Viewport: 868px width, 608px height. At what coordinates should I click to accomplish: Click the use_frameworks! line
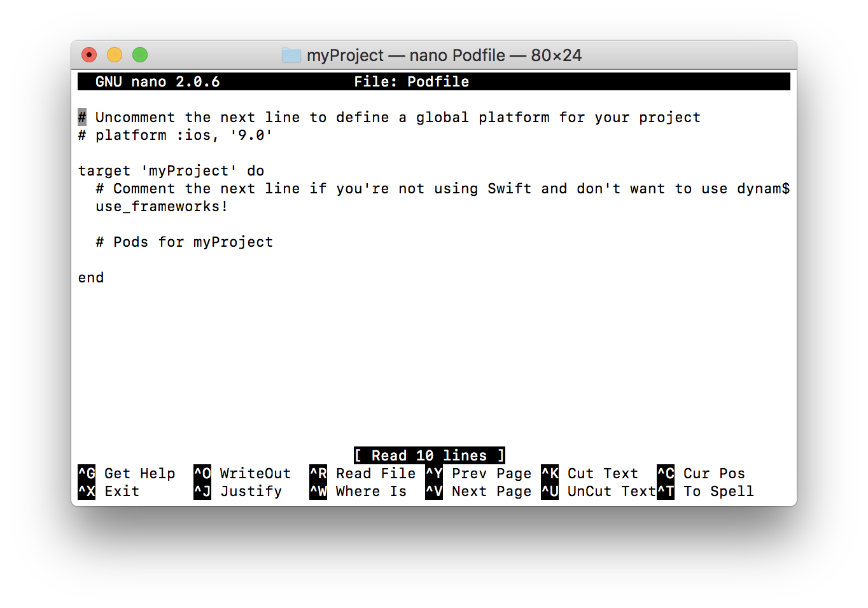[162, 207]
